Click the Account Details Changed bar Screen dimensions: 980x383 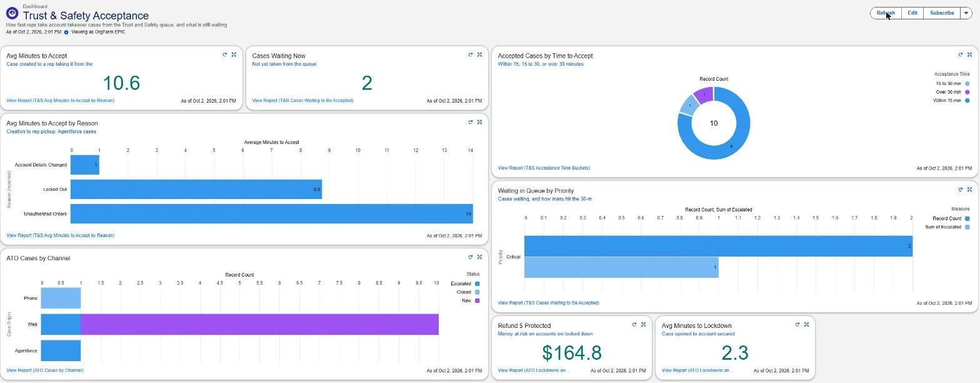(85, 165)
